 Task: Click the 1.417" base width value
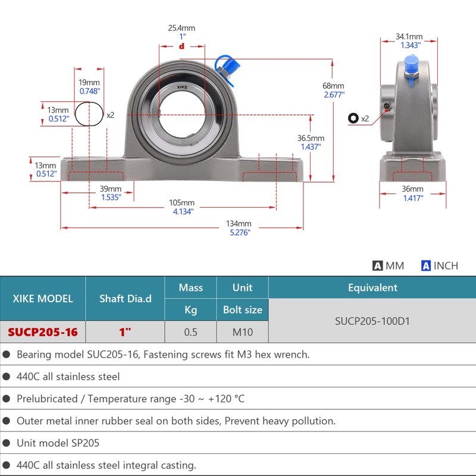[x=413, y=198]
